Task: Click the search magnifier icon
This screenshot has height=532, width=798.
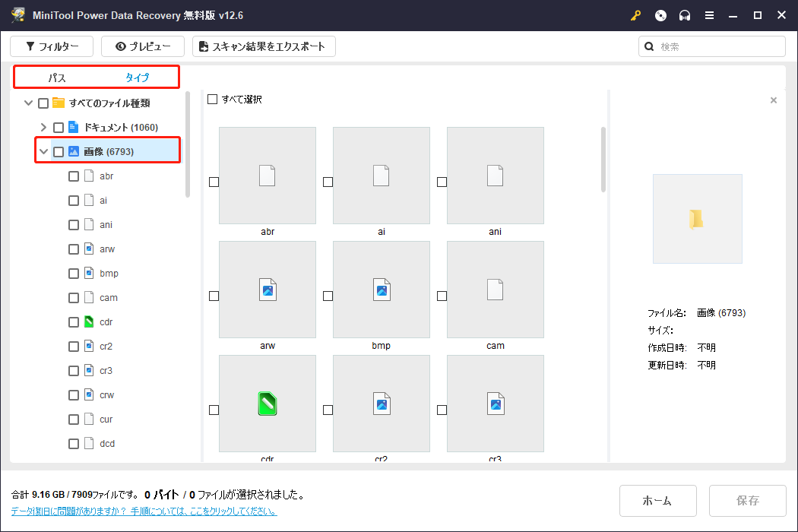Action: (648, 46)
